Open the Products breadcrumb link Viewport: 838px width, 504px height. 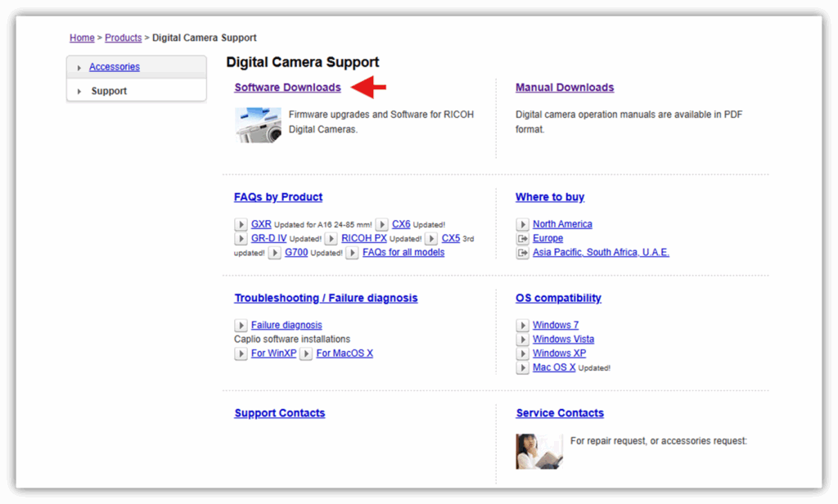[x=123, y=38]
